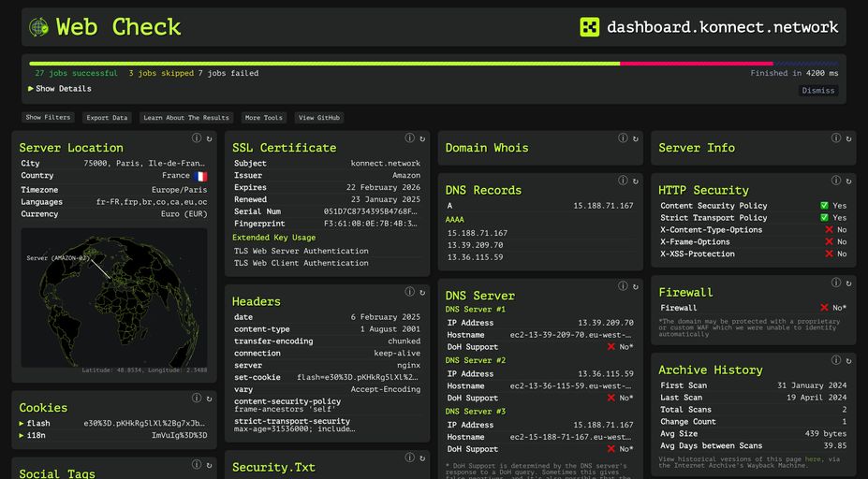
Task: Dismiss the job results banner
Action: click(817, 91)
